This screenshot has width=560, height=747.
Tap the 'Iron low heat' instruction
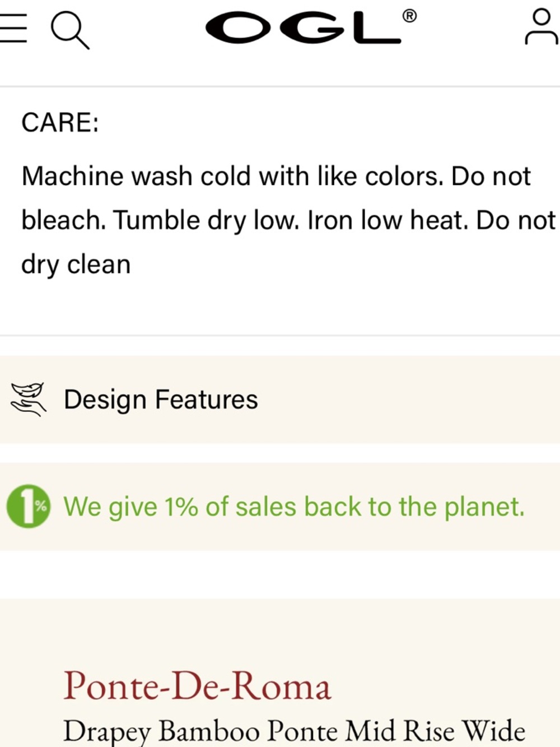coord(388,221)
